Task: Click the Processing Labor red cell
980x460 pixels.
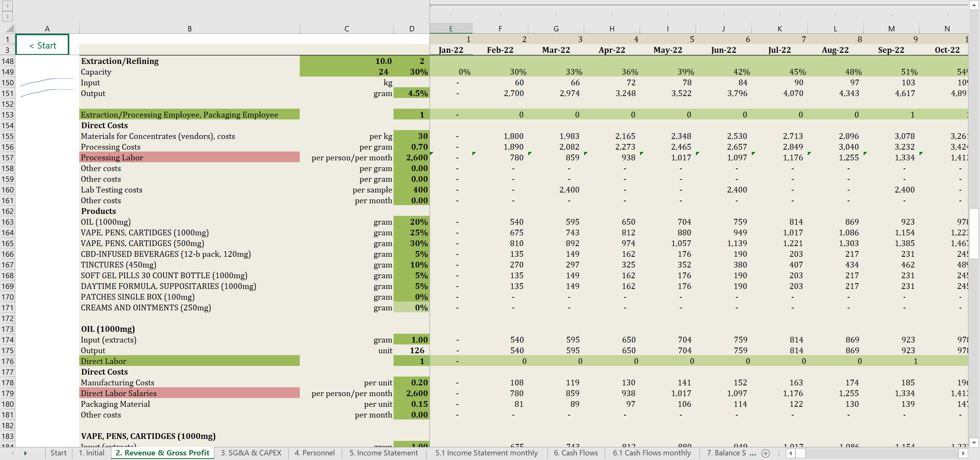Action: pyautogui.click(x=189, y=157)
